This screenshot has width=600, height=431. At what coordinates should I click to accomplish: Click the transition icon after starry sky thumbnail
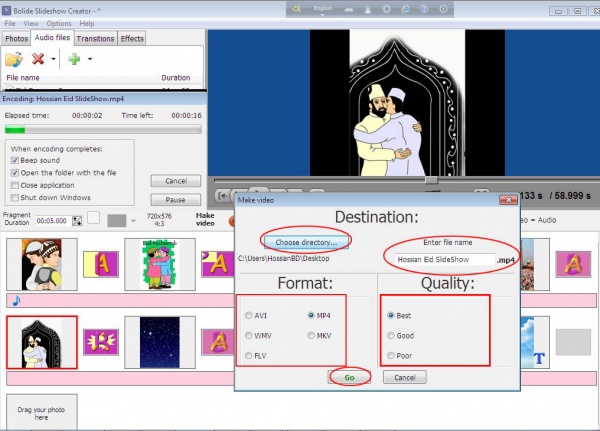pyautogui.click(x=218, y=342)
